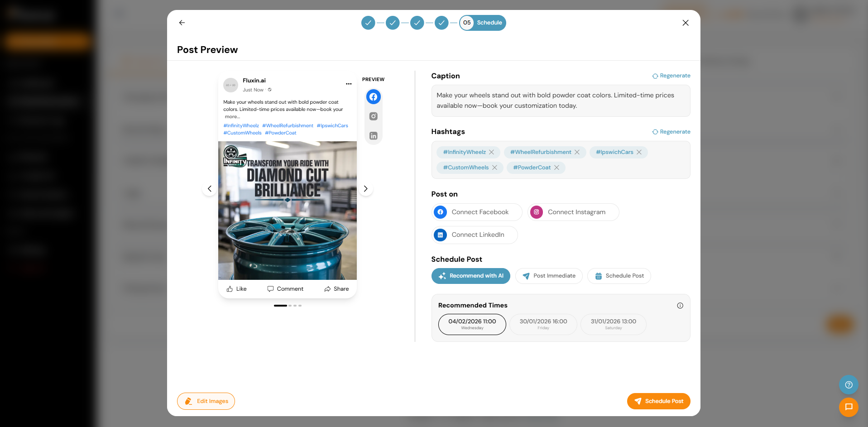The height and width of the screenshot is (427, 868).
Task: Click the info icon beside Recommended Times
Action: [x=680, y=305]
